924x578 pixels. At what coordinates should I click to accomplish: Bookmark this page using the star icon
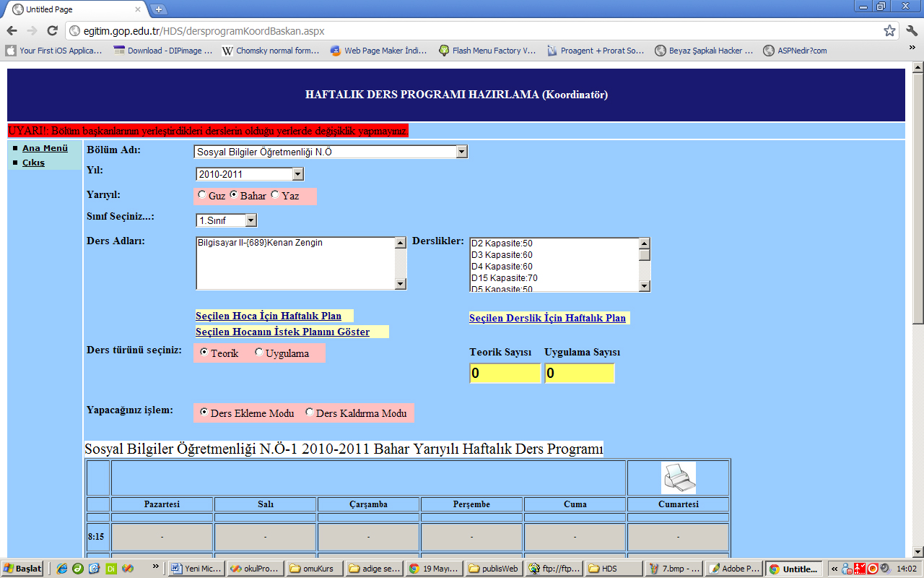(889, 31)
